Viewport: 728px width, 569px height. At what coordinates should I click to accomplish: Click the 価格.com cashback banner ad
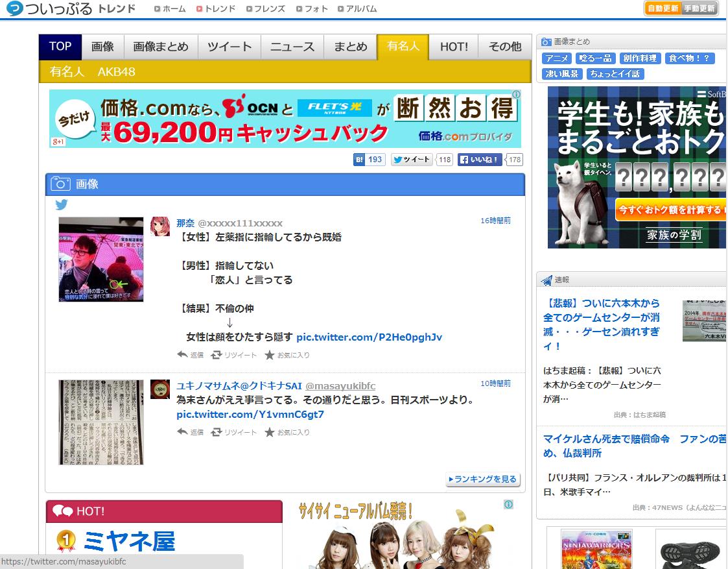[285, 119]
